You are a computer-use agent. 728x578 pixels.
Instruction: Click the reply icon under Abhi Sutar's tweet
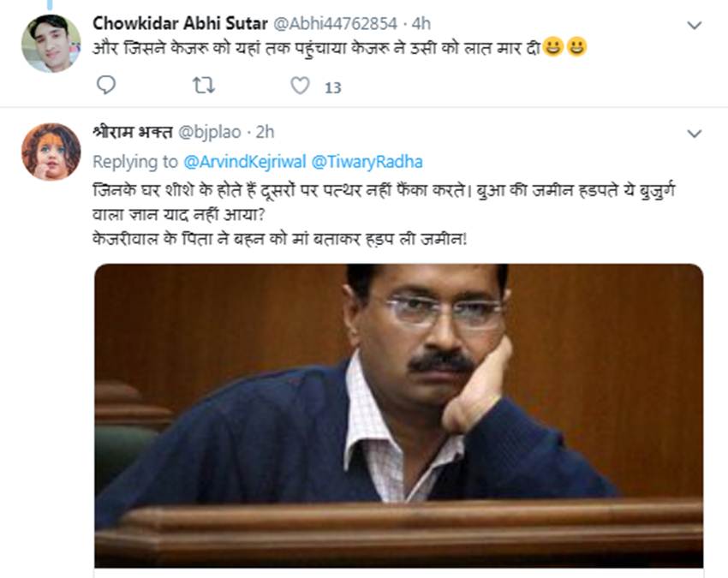pos(106,86)
